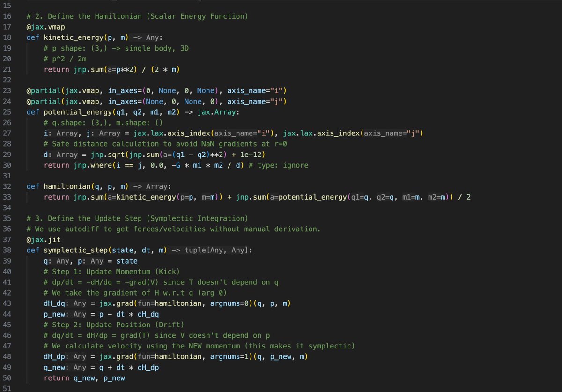562x392 pixels.
Task: Click the comment "# 3. Define the Update Step (Symplectic Integration)"
Action: pyautogui.click(x=137, y=219)
